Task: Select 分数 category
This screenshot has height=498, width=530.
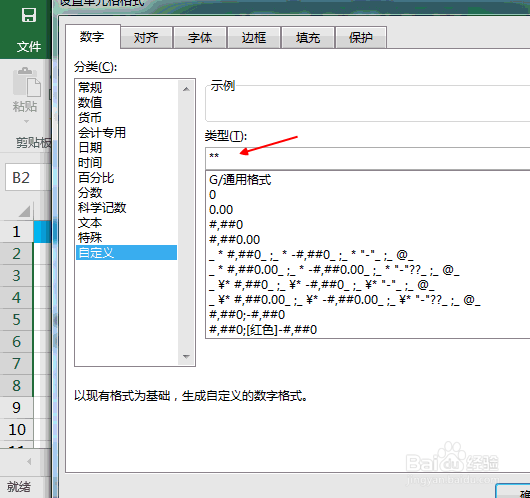Action: [x=126, y=192]
